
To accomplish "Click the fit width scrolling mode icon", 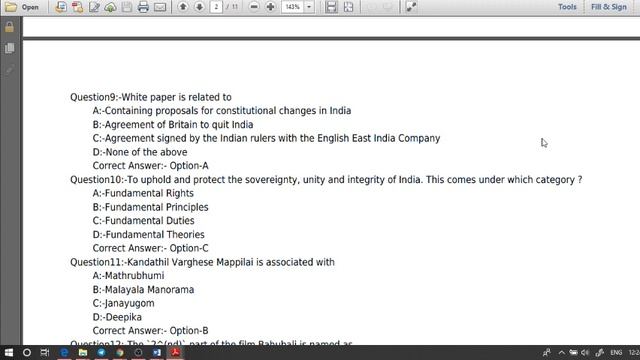I will tap(331, 7).
